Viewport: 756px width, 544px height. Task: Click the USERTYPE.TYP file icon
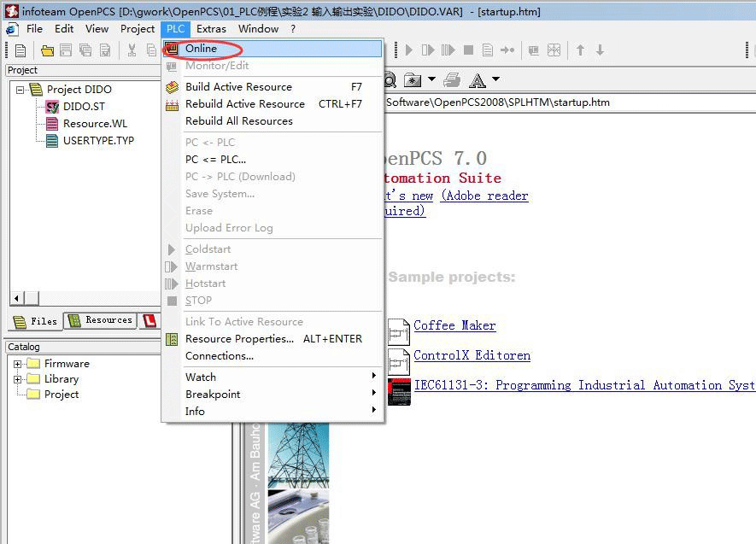(50, 141)
